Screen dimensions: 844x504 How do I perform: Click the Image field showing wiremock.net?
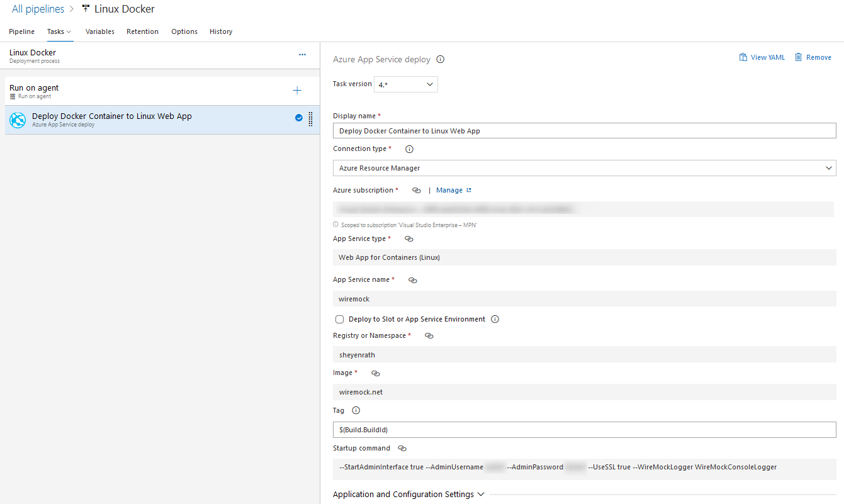[x=584, y=392]
